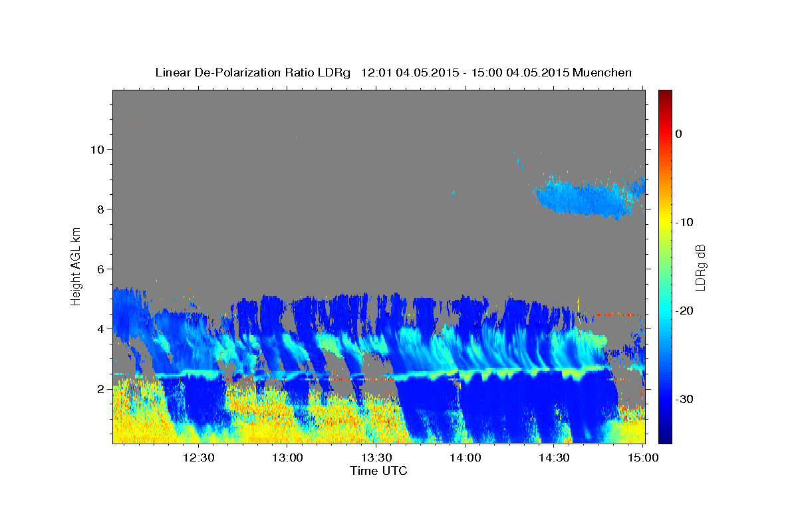Click the "Time UTC" axis label
798x532 pixels.
coord(378,471)
